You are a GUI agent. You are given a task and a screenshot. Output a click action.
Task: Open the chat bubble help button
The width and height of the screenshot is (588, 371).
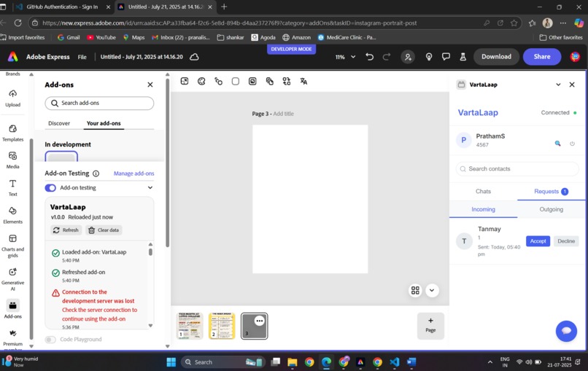click(x=566, y=331)
